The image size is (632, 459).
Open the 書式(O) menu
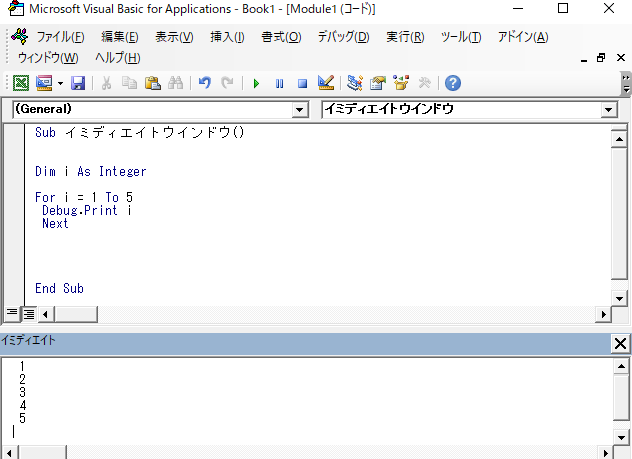tap(281, 37)
